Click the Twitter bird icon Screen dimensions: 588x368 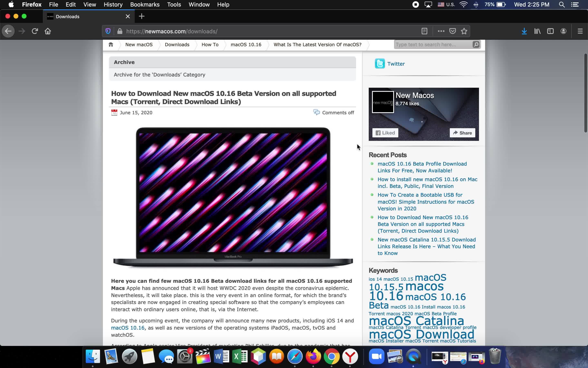click(x=380, y=64)
